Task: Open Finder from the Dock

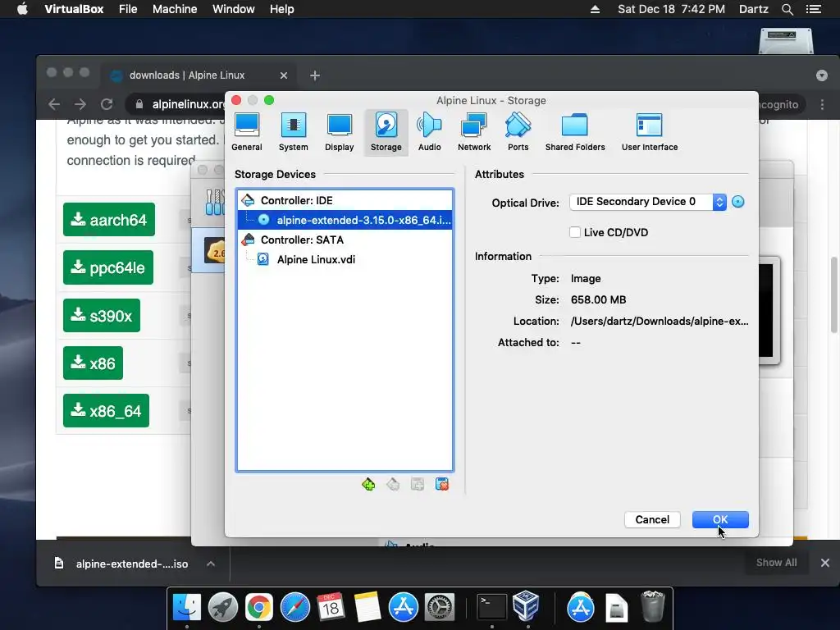Action: (186, 608)
